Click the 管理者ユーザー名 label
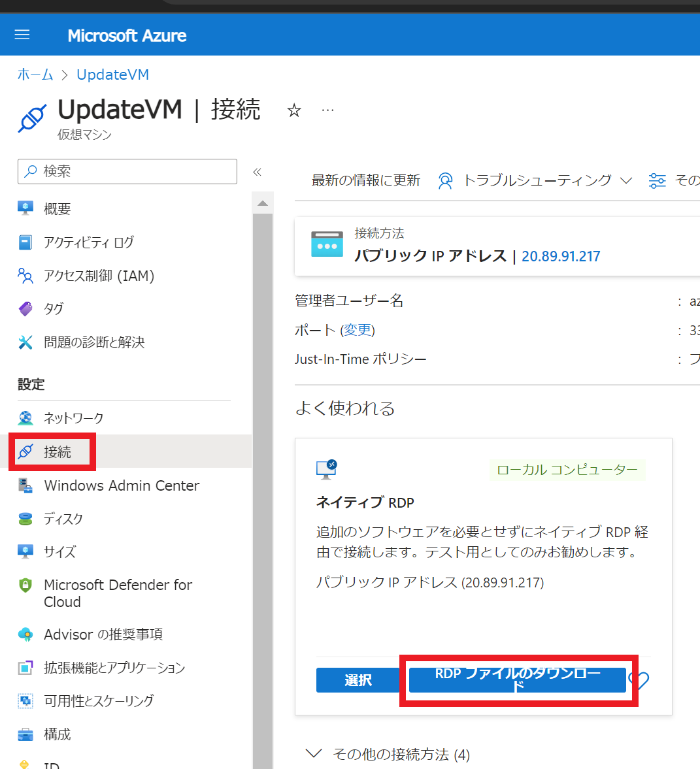The image size is (700, 769). tap(349, 301)
